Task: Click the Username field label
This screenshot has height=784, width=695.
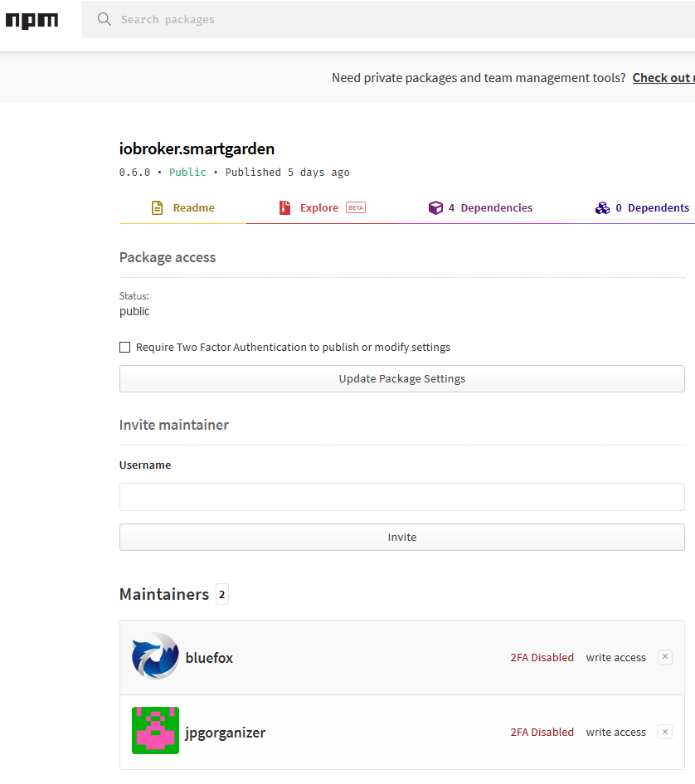Action: (x=145, y=465)
